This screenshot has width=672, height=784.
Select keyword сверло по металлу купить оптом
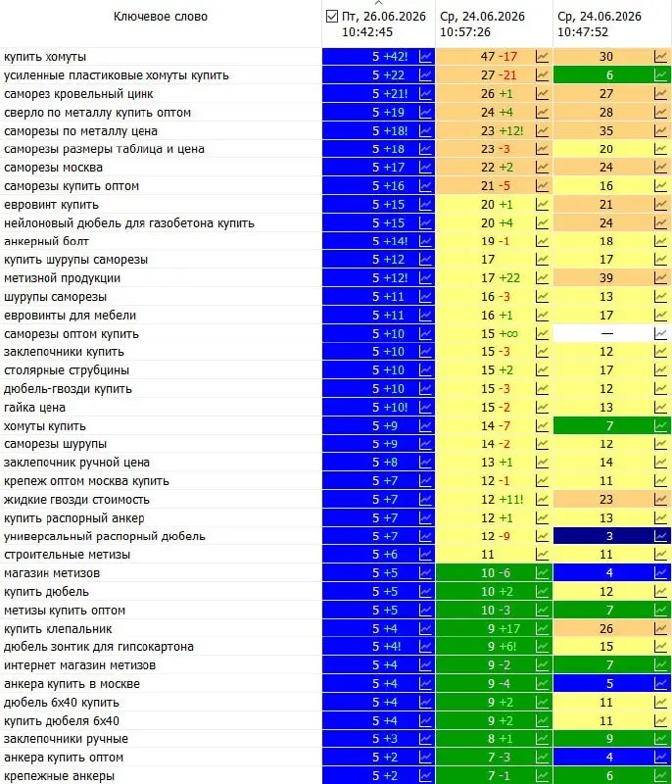tap(97, 112)
